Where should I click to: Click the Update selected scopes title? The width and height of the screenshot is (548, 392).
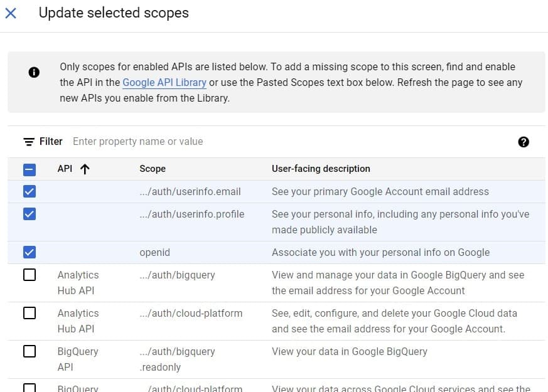(114, 13)
